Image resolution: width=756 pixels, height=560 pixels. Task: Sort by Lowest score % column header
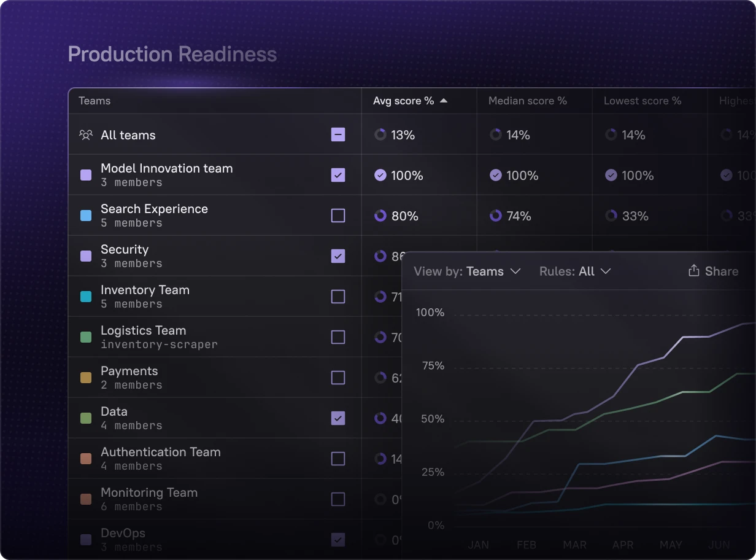(x=642, y=101)
